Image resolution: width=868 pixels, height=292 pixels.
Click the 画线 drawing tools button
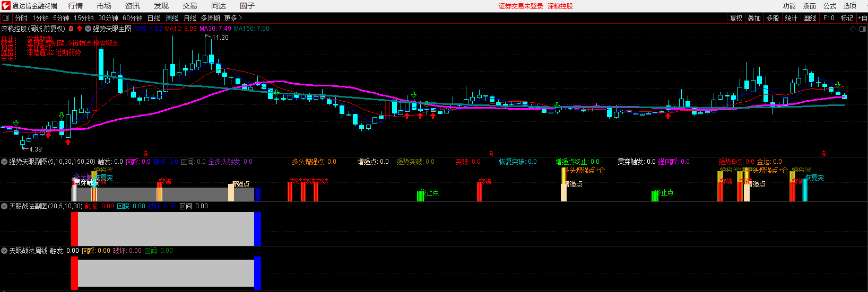click(810, 18)
